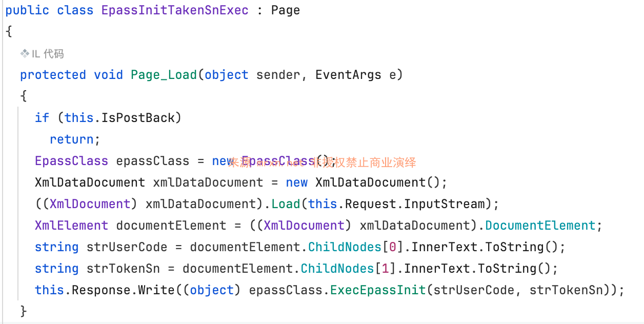Screen dimensions: 644x324
Task: Select the Page base class identifier
Action: click(x=286, y=10)
